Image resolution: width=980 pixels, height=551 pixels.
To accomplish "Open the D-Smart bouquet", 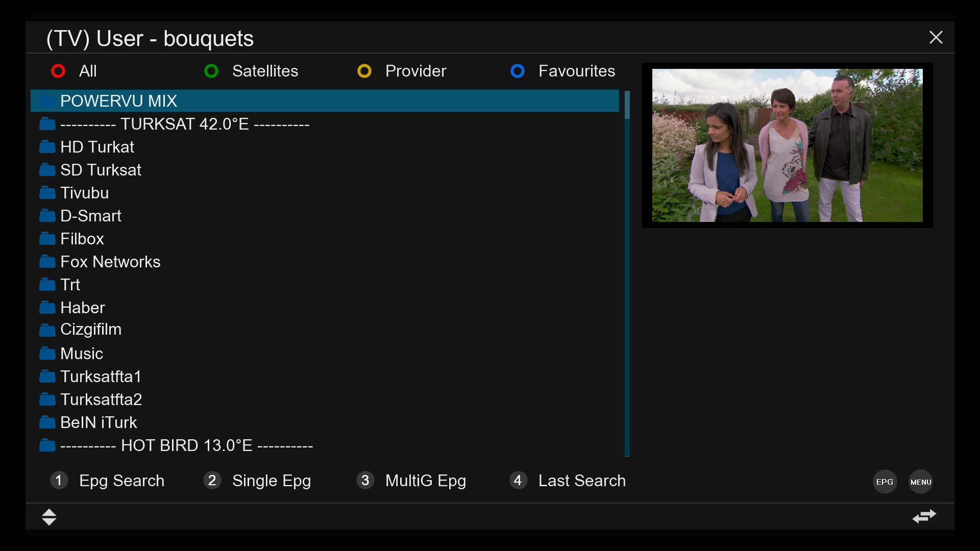I will point(325,216).
